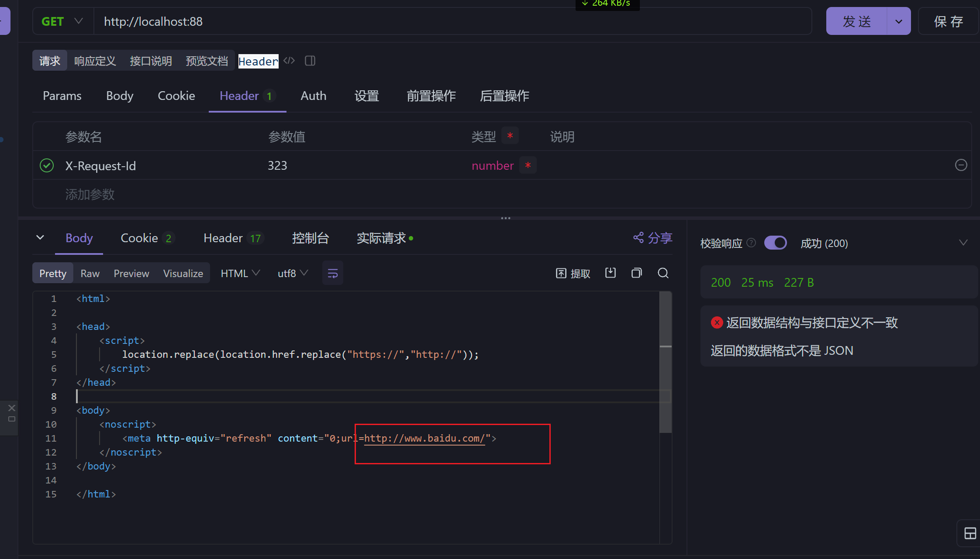Click the panel divider three-dots handle
The image size is (980, 559).
click(506, 218)
